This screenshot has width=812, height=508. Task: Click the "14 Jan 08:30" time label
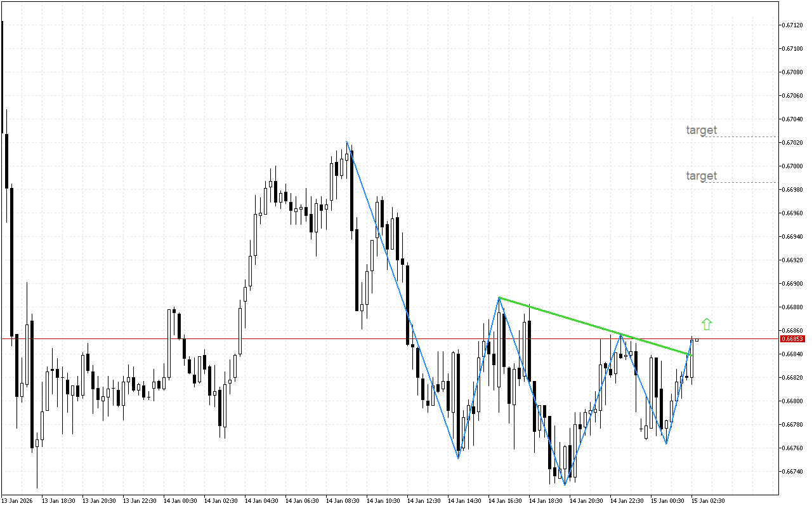[343, 501]
